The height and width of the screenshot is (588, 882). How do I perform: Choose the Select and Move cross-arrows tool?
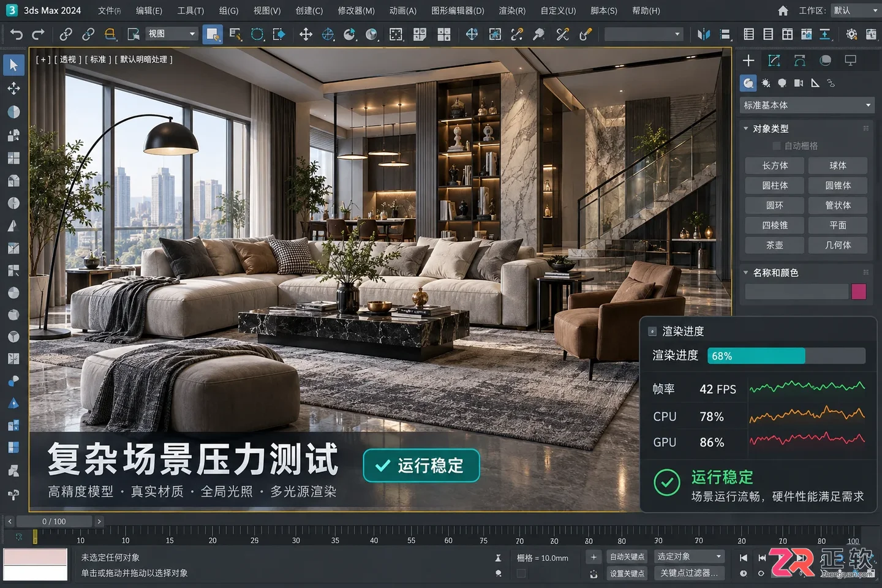tap(306, 34)
